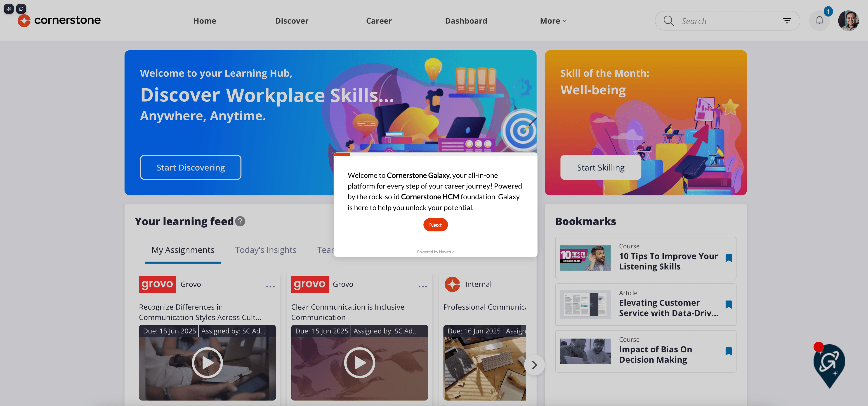The image size is (868, 406).
Task: Play the Clear Communication is Inclusive video
Action: pyautogui.click(x=359, y=363)
